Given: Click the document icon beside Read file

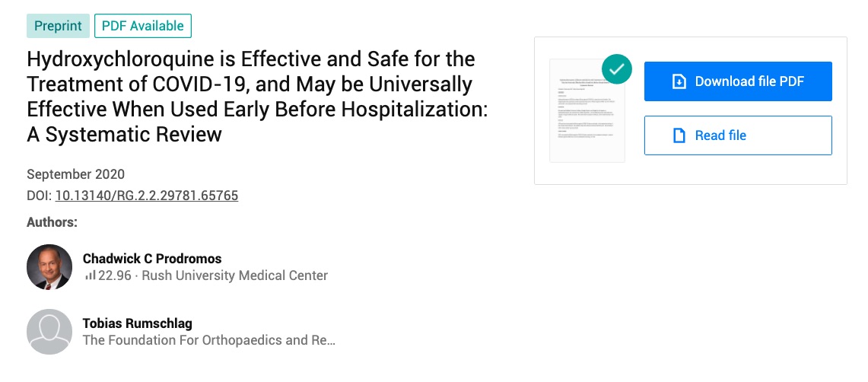Looking at the screenshot, I should (x=679, y=135).
